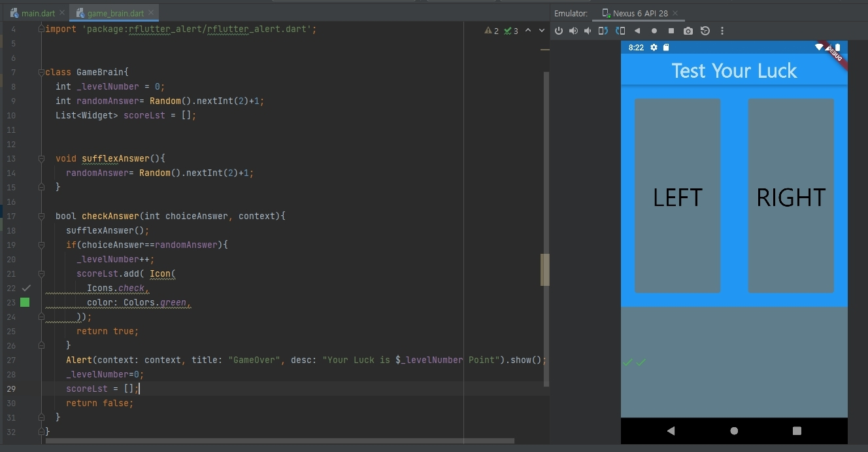
Task: Place cursor at line 29 scoreLst = []
Action: (x=103, y=389)
